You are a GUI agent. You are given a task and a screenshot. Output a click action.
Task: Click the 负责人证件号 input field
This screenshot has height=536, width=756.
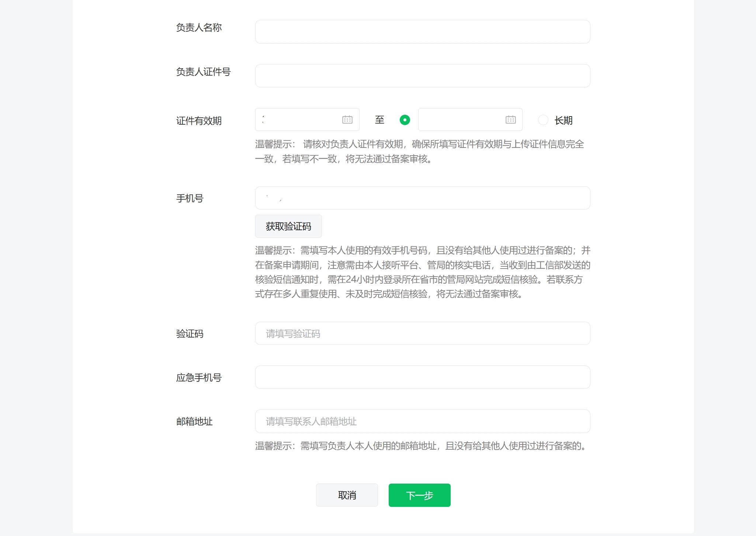(423, 76)
